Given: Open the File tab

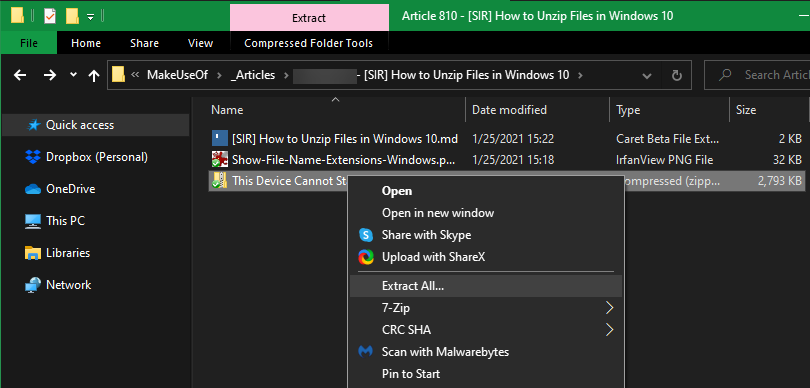Looking at the screenshot, I should (28, 43).
